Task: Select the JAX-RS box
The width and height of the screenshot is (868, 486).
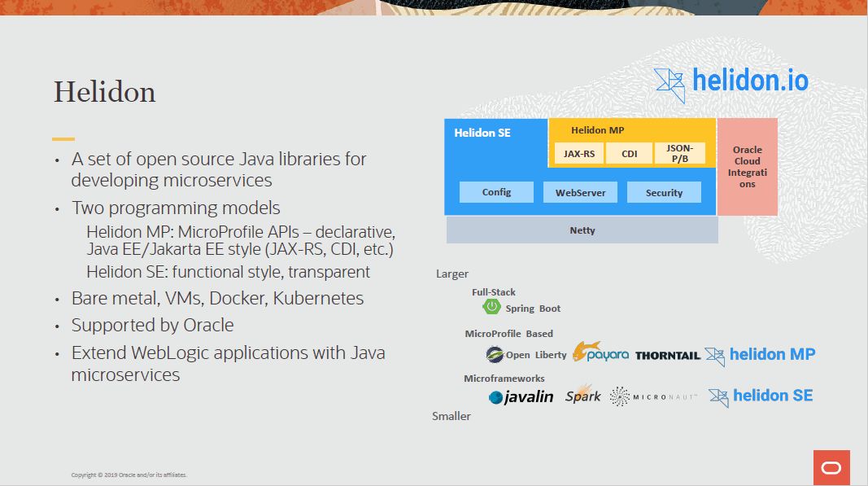Action: 579,154
